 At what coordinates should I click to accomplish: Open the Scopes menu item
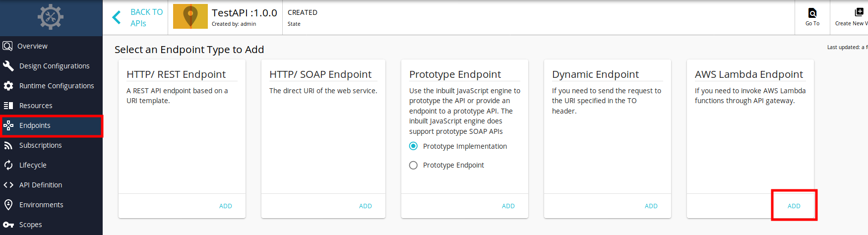[x=52, y=225]
